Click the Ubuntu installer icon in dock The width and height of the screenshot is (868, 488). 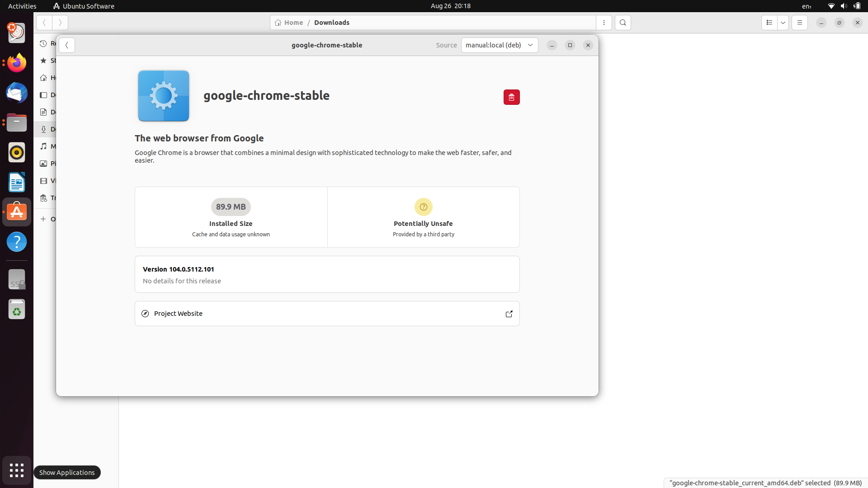tap(17, 33)
